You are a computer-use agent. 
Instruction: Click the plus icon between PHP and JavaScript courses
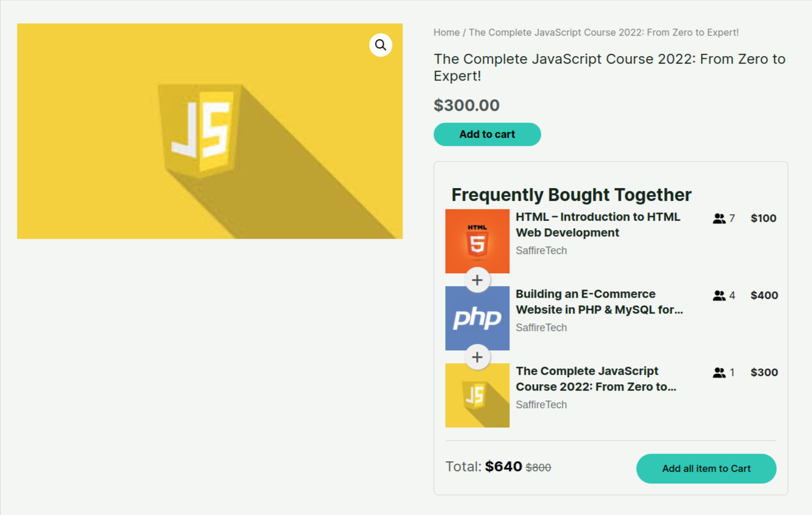(477, 357)
